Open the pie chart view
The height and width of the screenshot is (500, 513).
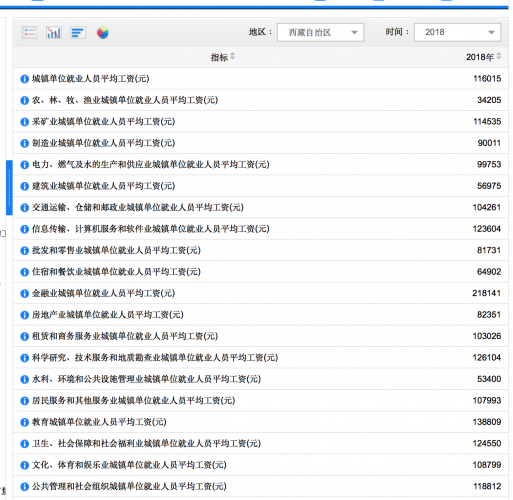click(x=103, y=32)
